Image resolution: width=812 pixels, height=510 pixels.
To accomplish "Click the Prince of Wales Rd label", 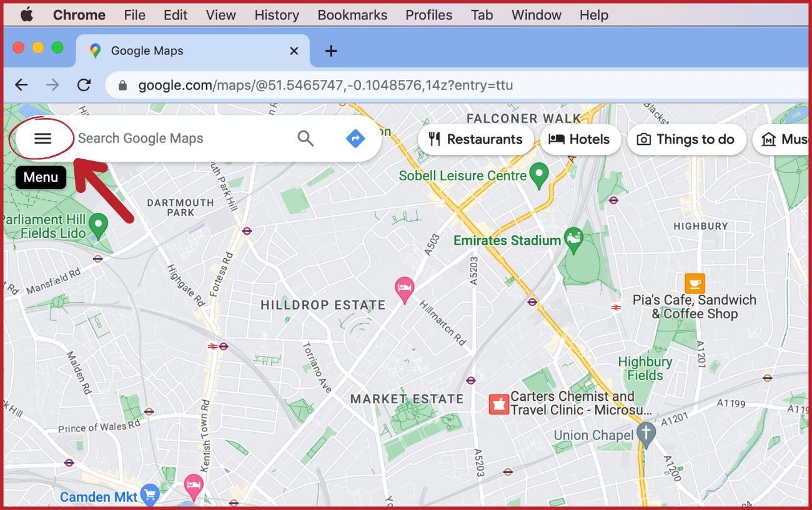I will 99,427.
